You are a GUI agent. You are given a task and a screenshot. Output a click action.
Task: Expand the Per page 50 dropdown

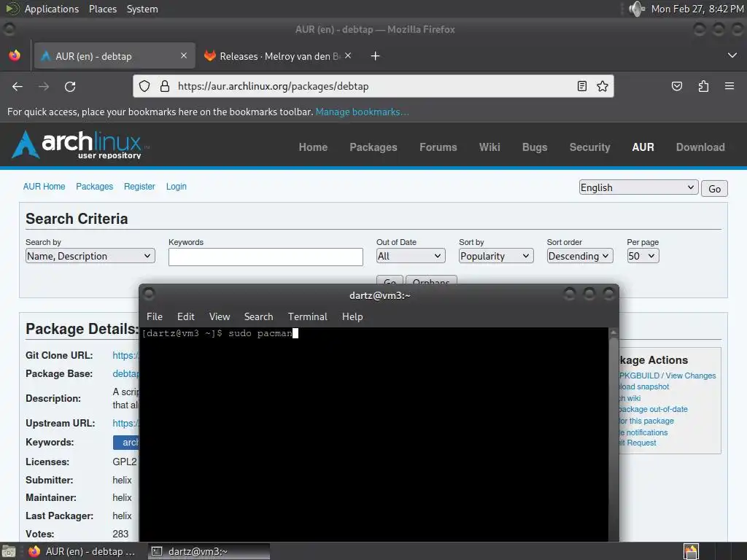(643, 256)
